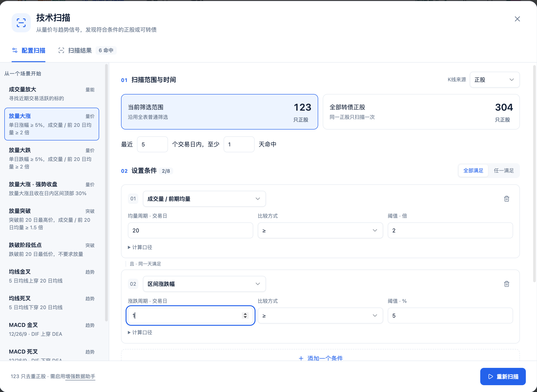Delete condition 01 with trash icon

(x=506, y=199)
